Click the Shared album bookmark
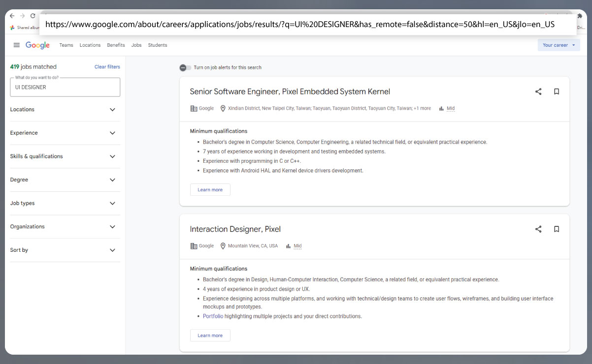 pyautogui.click(x=26, y=28)
